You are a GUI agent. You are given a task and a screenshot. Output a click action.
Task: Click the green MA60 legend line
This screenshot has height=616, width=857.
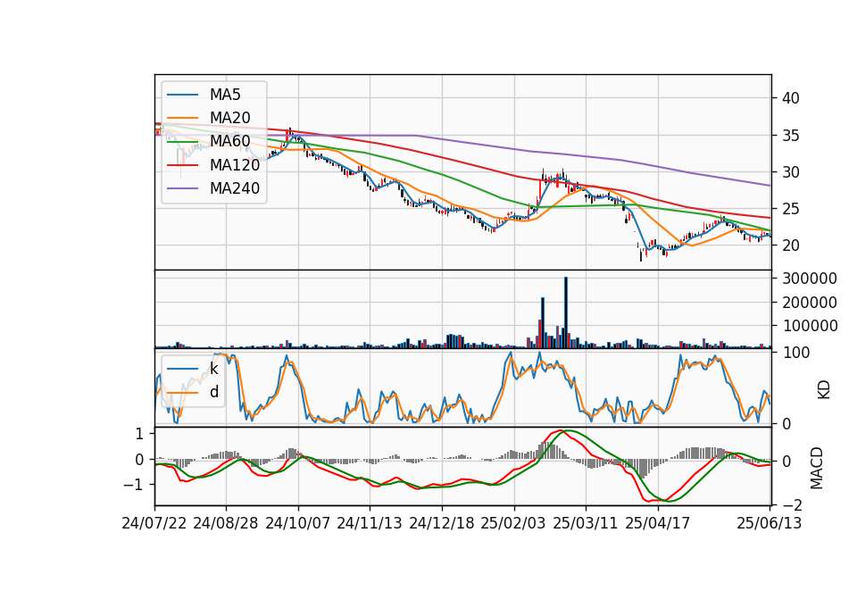coord(182,142)
